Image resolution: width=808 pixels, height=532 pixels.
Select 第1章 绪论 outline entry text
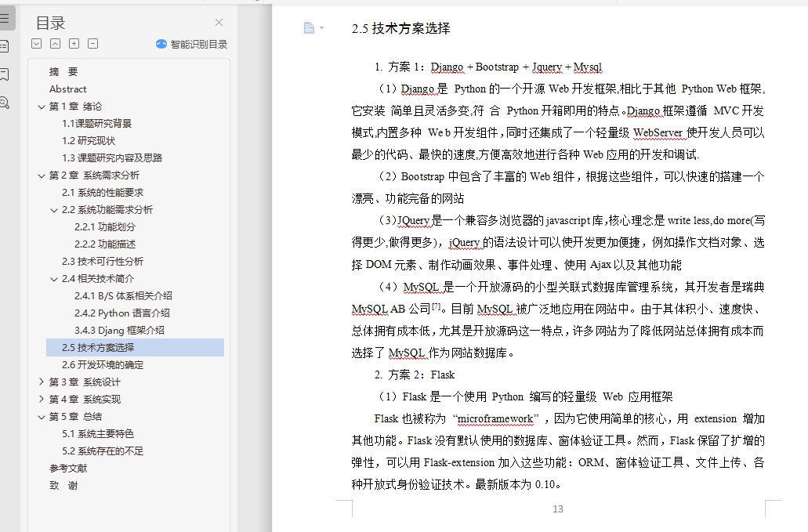75,107
